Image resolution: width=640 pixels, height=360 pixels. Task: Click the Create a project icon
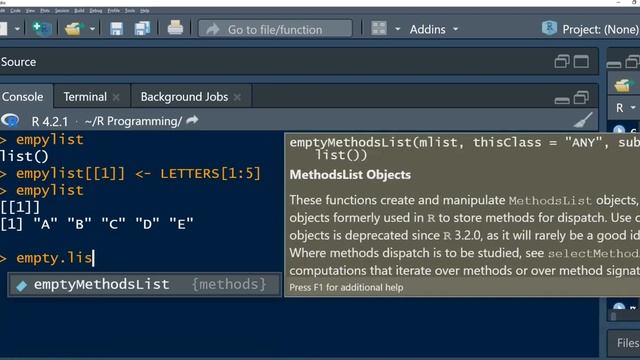pyautogui.click(x=41, y=29)
